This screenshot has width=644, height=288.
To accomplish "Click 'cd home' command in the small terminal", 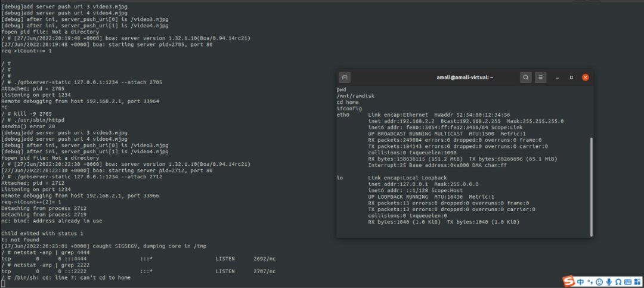I will point(348,102).
